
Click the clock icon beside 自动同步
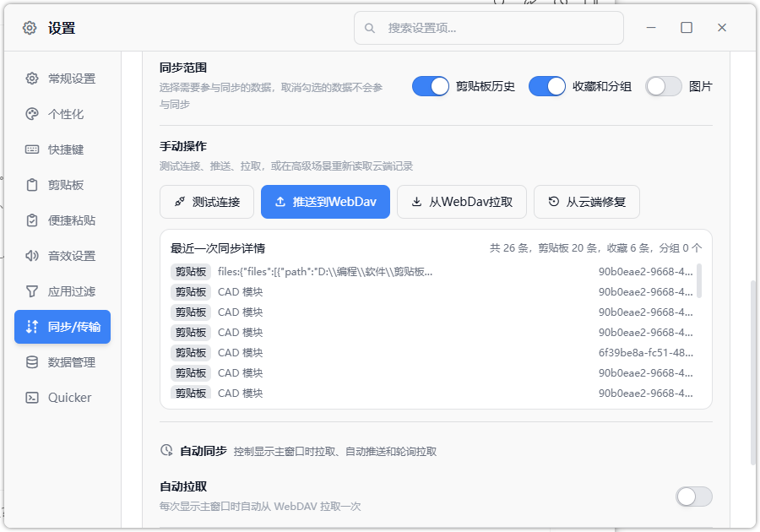(166, 450)
